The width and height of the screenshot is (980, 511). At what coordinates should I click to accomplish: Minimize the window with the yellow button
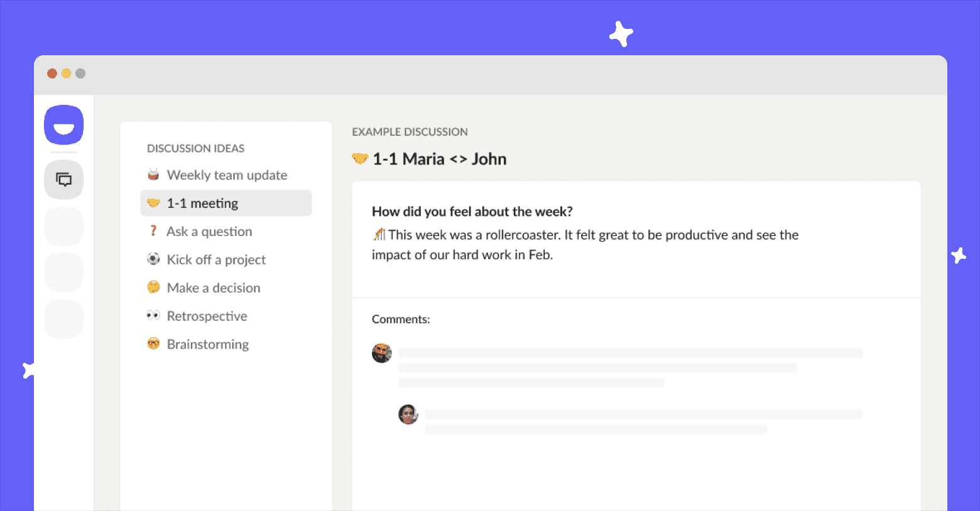(66, 73)
